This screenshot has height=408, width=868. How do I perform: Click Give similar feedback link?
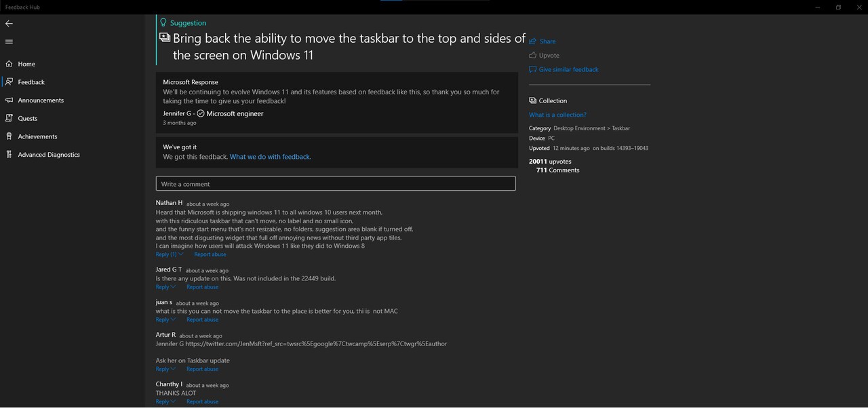568,69
